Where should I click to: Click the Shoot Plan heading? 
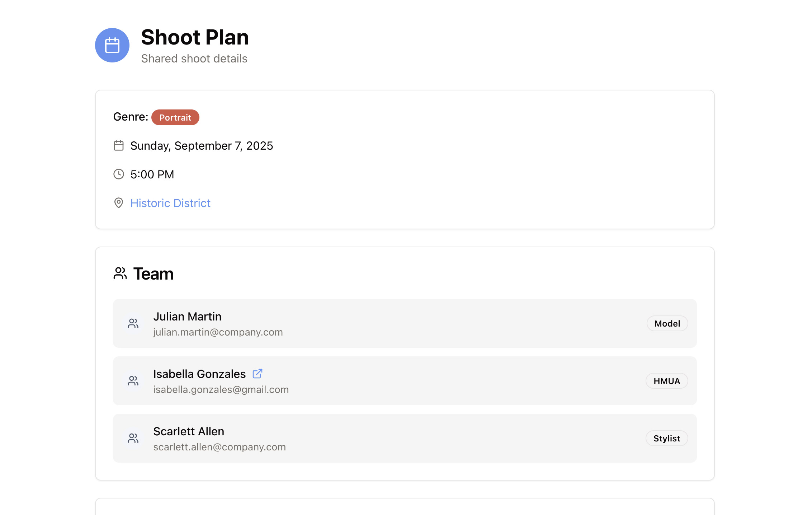(195, 37)
